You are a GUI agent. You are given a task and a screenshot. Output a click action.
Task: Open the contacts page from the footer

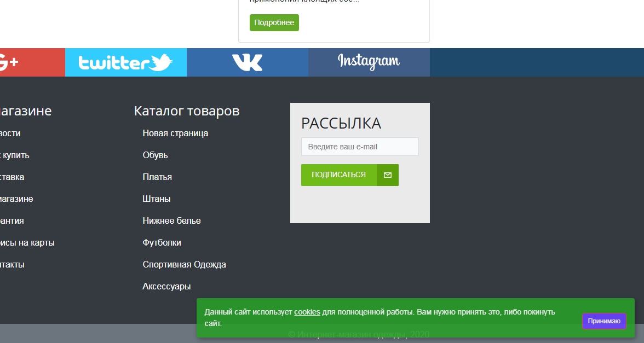click(12, 264)
